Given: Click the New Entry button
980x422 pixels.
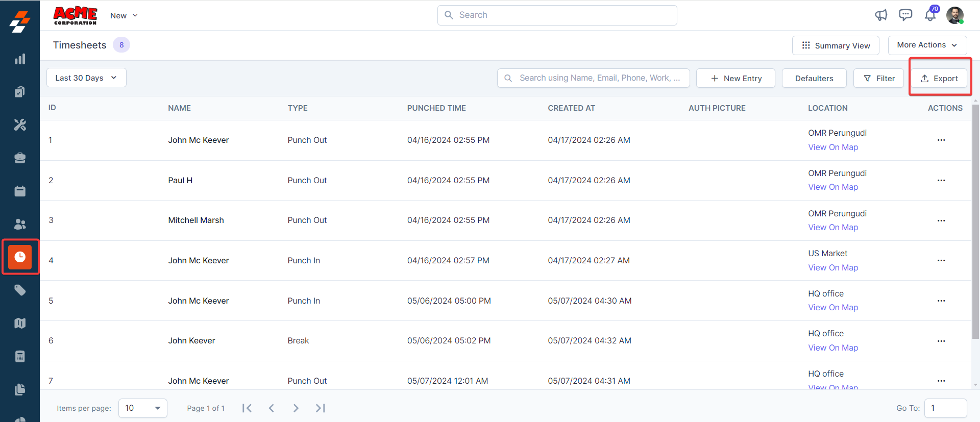Looking at the screenshot, I should 736,78.
